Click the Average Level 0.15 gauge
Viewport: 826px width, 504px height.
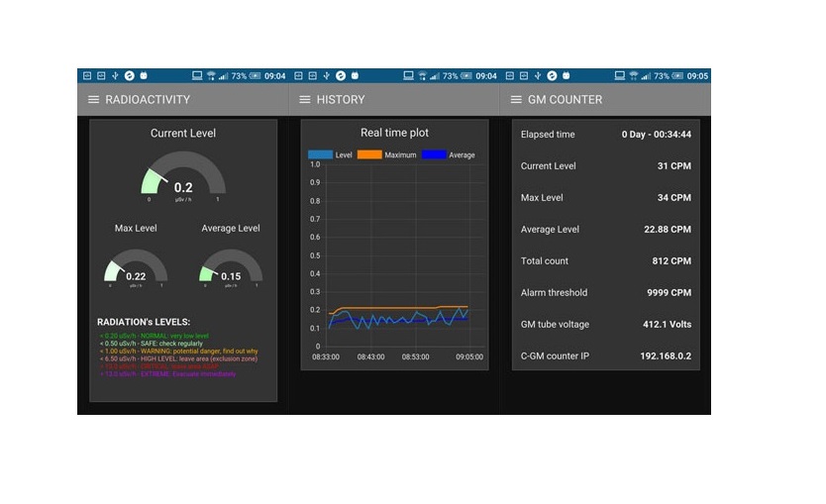click(231, 268)
